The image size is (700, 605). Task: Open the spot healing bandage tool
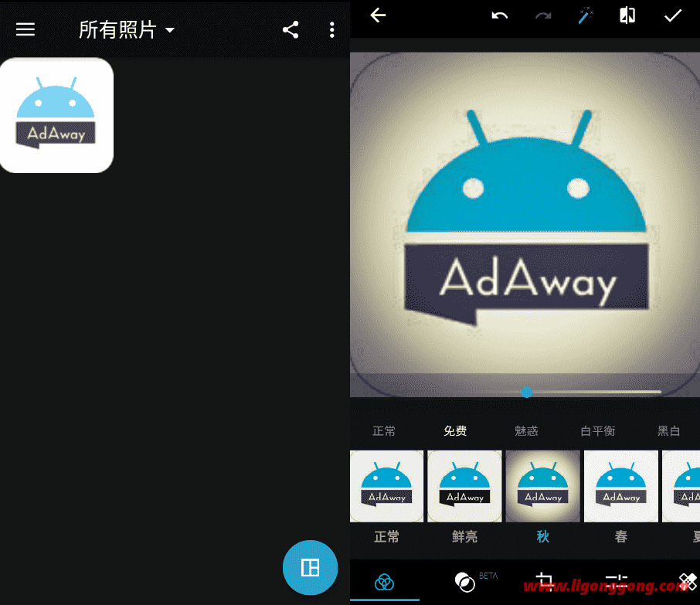pyautogui.click(x=688, y=583)
